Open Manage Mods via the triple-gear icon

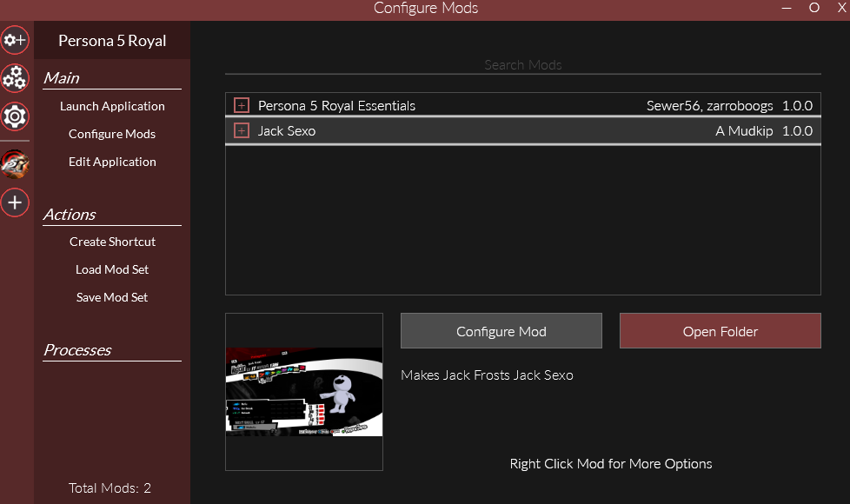(x=15, y=78)
